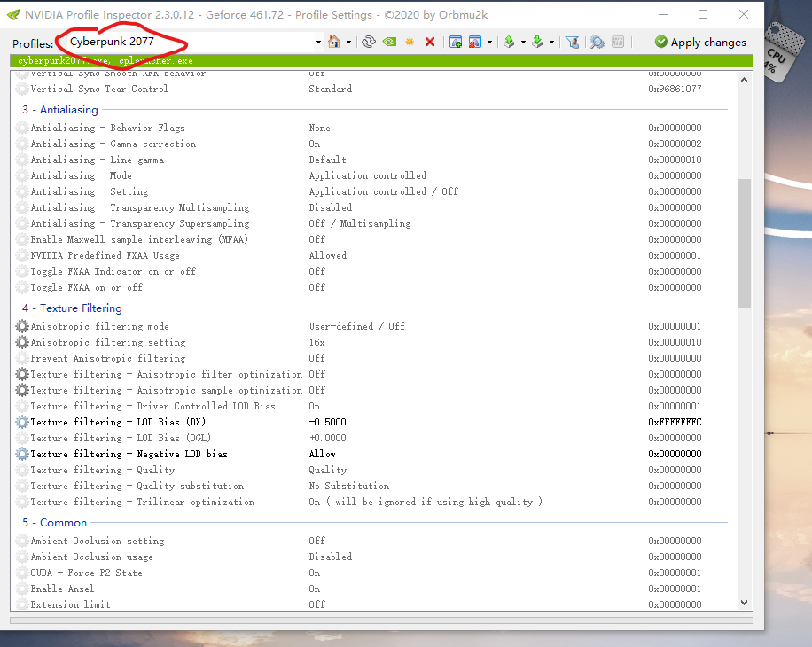The image size is (812, 647).
Task: Click the import profiles icon
Action: 537,42
